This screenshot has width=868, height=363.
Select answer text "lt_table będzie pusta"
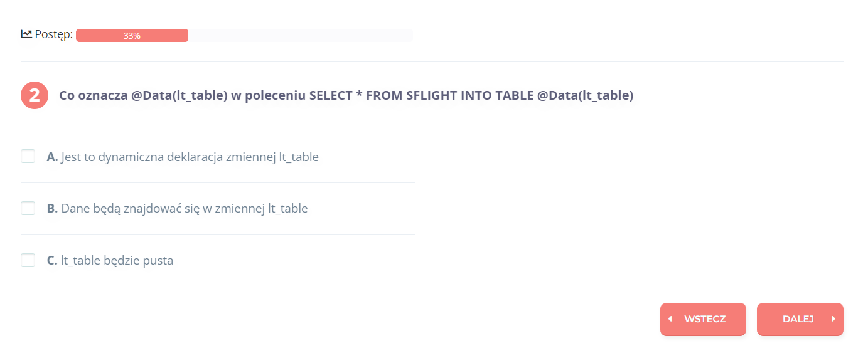pos(117,260)
